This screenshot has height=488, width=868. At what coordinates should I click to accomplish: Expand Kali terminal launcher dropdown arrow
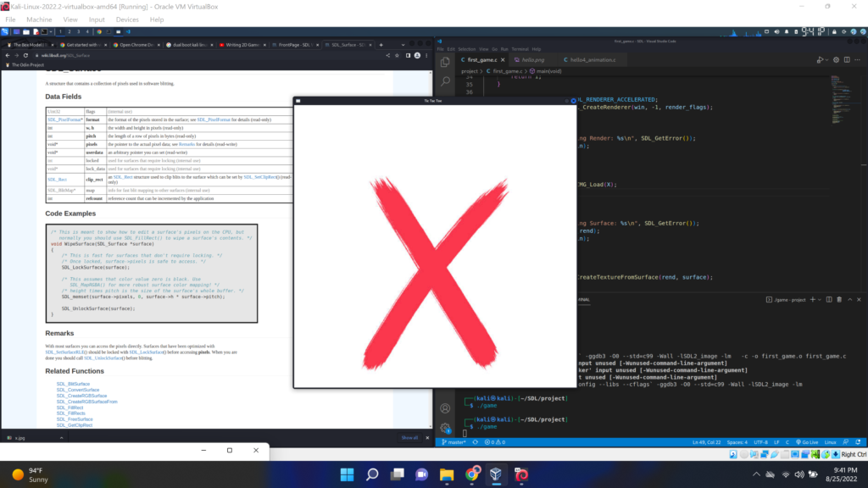point(50,32)
